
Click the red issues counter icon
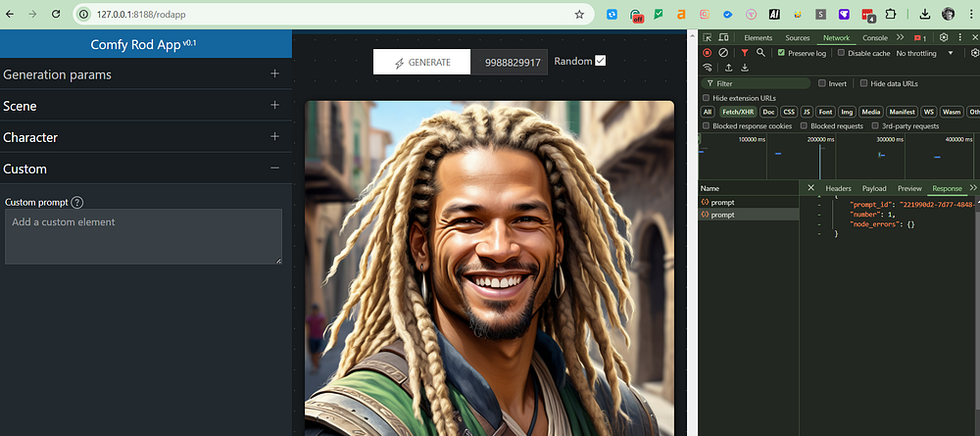920,38
